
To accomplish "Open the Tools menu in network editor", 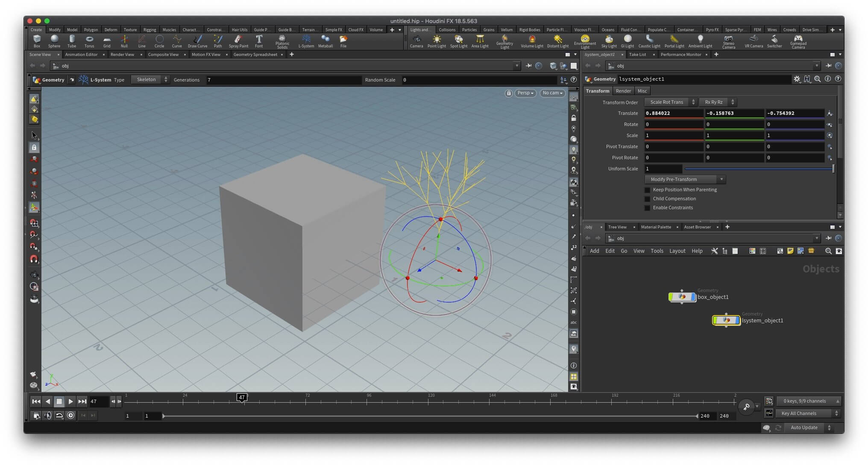I will tap(657, 251).
